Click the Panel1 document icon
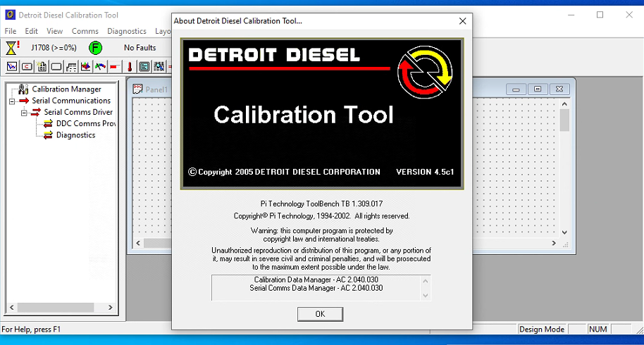The width and height of the screenshot is (644, 345). pos(137,89)
